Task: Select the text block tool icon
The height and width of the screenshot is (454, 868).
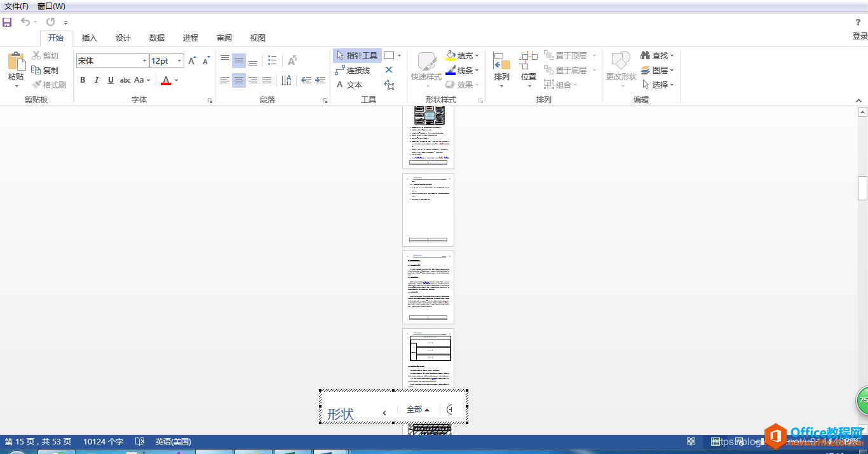Action: pyautogui.click(x=389, y=85)
